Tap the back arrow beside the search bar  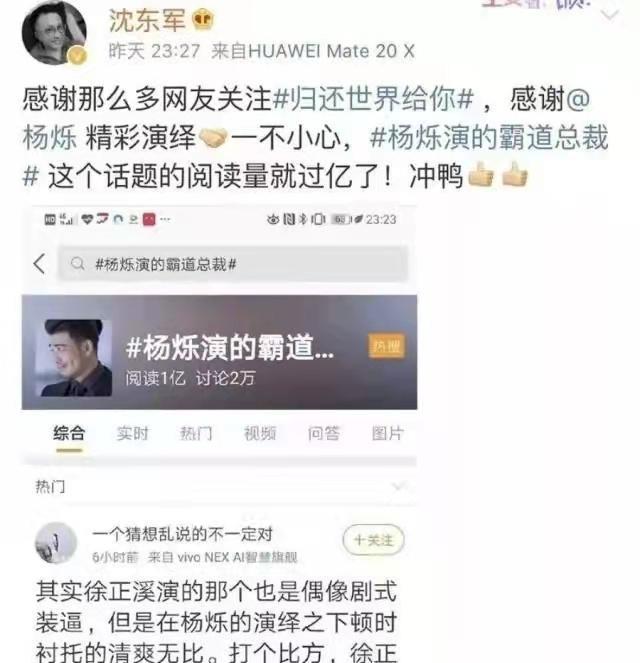pos(39,264)
